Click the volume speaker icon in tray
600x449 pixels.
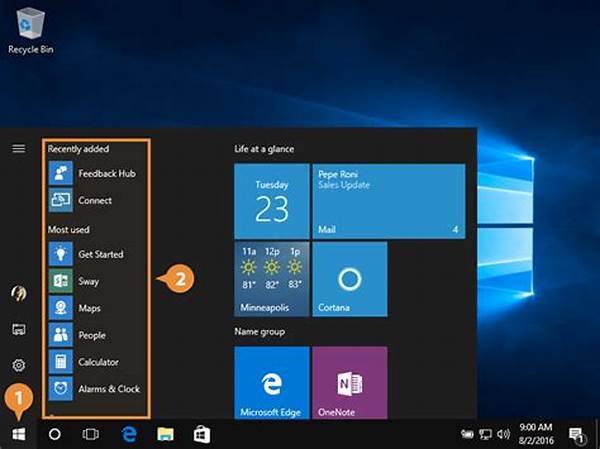pyautogui.click(x=503, y=434)
